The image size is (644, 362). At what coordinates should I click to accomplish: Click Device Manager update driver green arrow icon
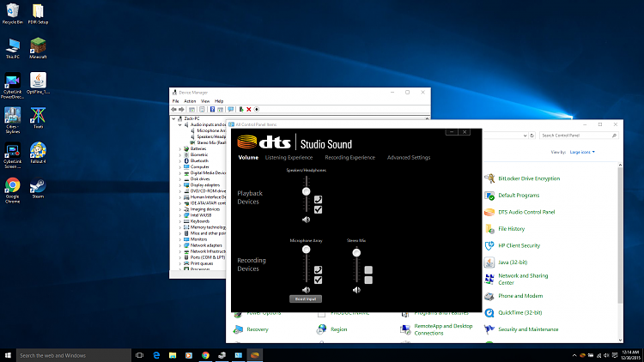(241, 110)
